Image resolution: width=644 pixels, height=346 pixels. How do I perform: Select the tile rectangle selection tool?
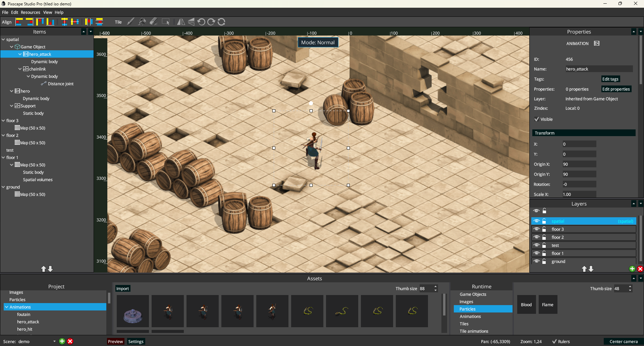pyautogui.click(x=166, y=22)
